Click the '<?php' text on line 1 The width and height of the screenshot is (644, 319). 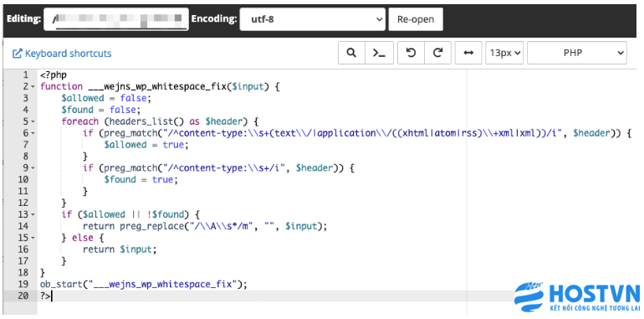54,75
